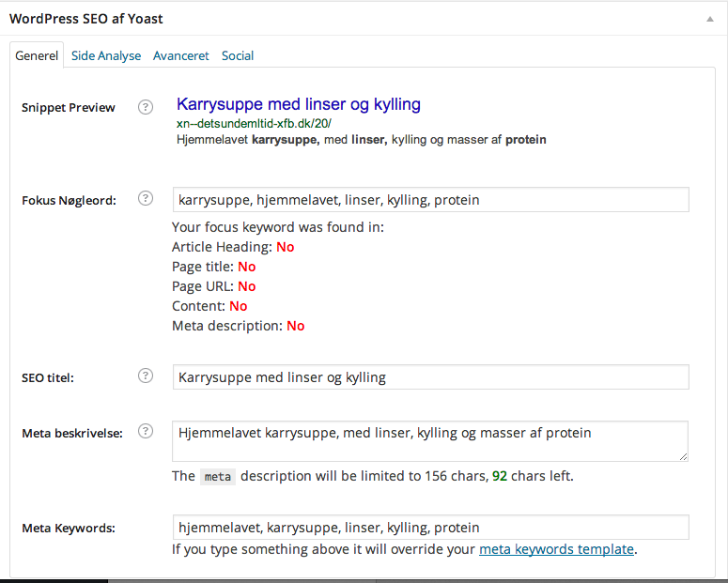Click inside the SEO titel field
Screen dimensions: 728x583
point(431,376)
